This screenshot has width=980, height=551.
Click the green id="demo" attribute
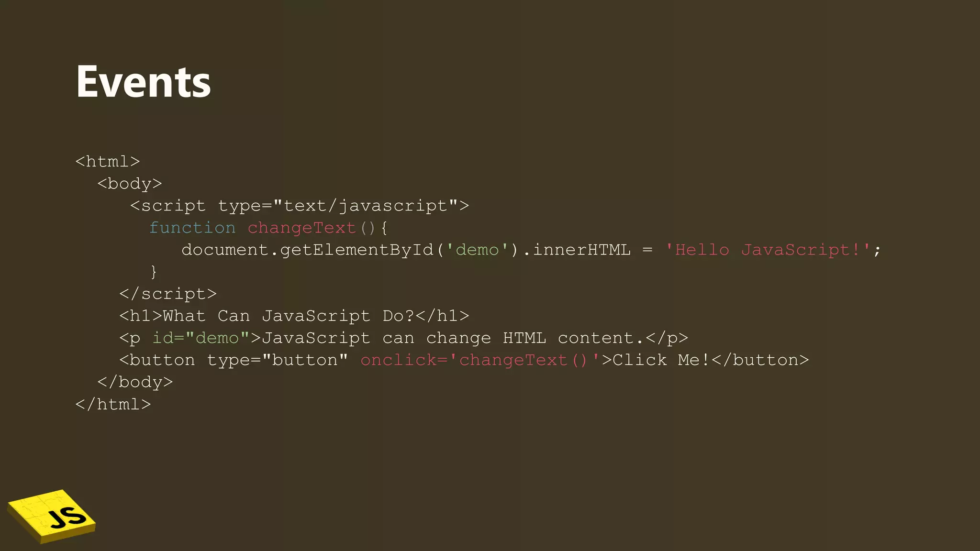click(x=201, y=338)
